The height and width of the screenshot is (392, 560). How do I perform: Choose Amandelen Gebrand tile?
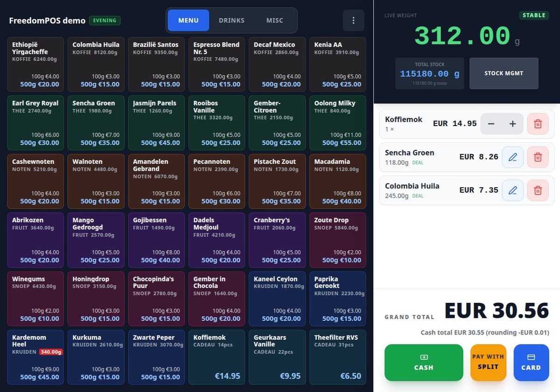point(156,182)
